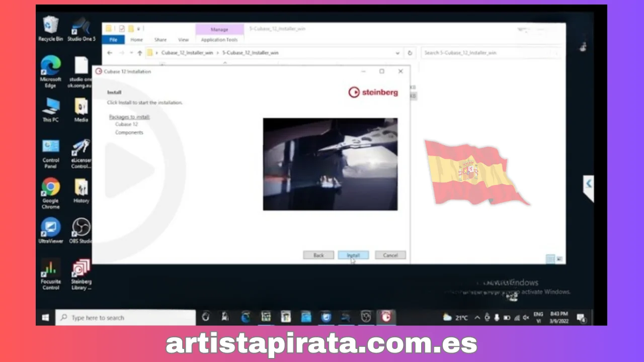The width and height of the screenshot is (644, 362).
Task: Launch Google Chrome from the desktop
Action: [x=51, y=194]
